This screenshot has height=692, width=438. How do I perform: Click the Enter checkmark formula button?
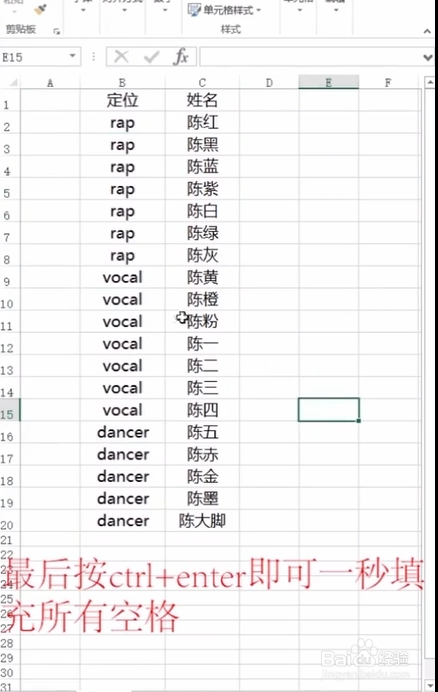coord(151,57)
